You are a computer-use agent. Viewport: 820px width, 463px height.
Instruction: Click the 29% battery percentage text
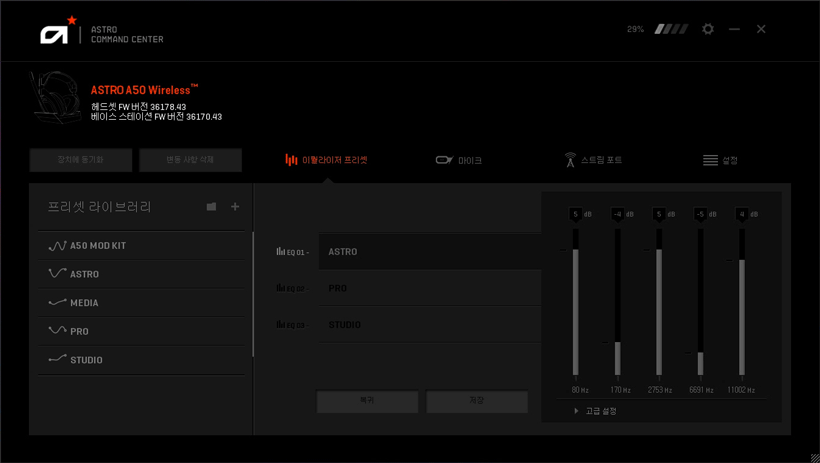click(635, 29)
